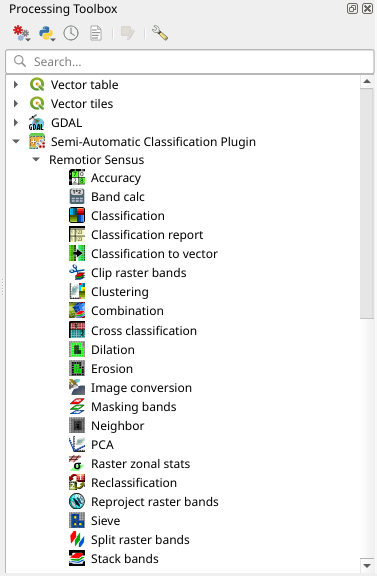Viewport: 377px width, 576px height.
Task: Select the Split raster bands label
Action: coord(140,540)
